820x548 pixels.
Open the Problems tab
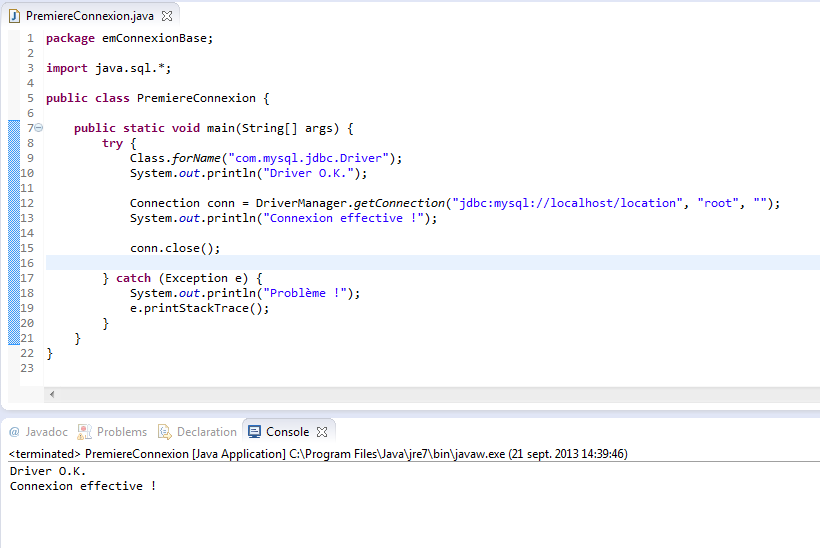[121, 432]
